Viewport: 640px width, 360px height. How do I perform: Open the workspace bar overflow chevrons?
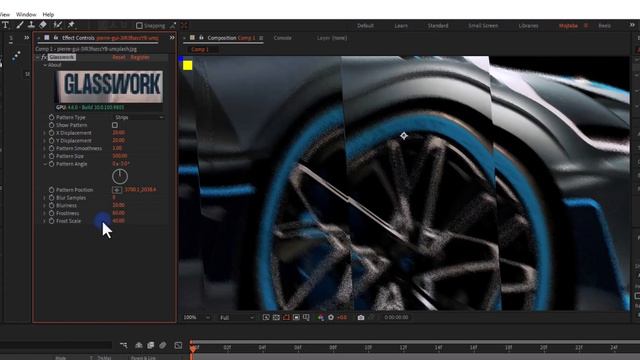coord(633,25)
